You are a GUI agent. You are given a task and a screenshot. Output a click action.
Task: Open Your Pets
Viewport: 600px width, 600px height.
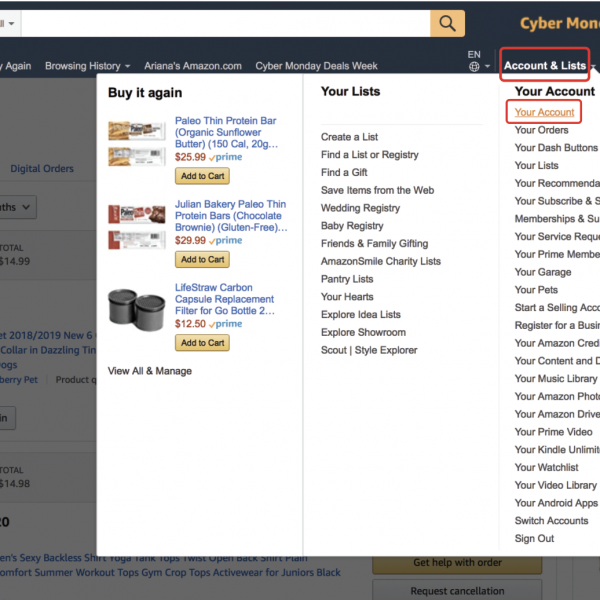pyautogui.click(x=536, y=290)
